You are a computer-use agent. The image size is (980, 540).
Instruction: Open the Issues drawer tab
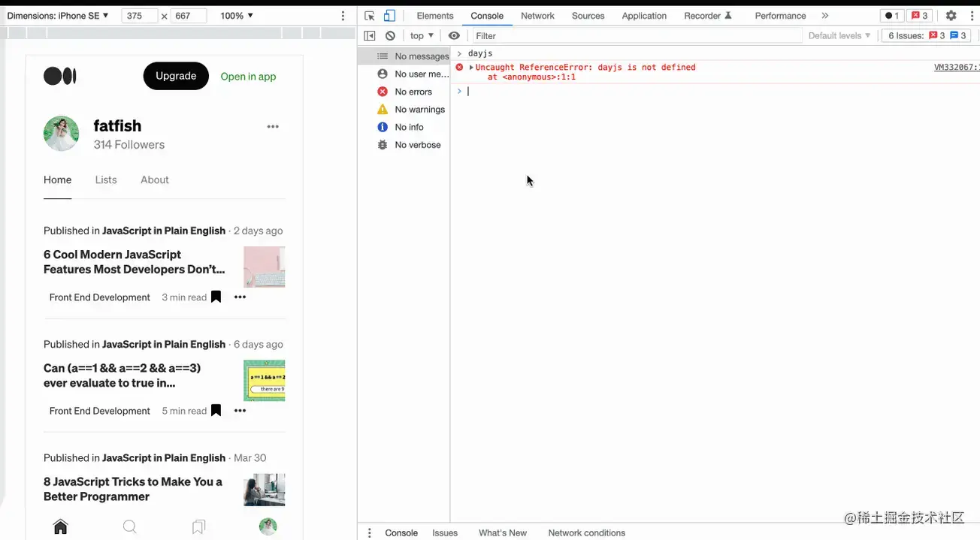point(445,532)
